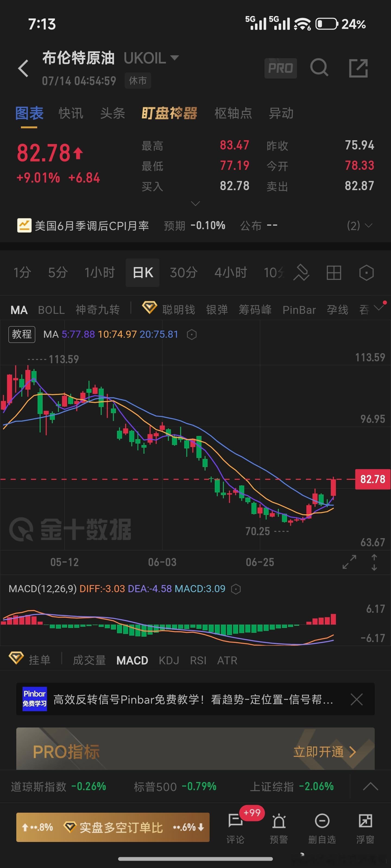
Task: Enable the 聪明钱 indicator
Action: (178, 310)
